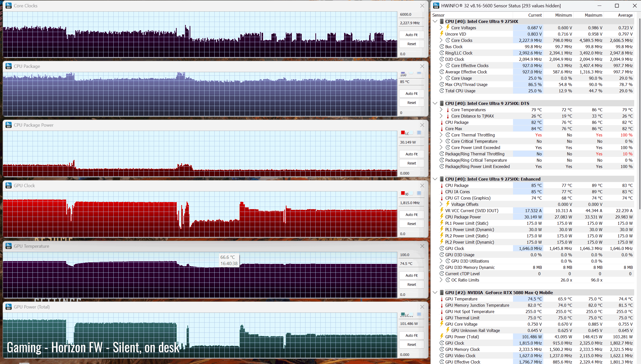This screenshot has height=364, width=641.
Task: Click Reset in the GPU Temperature graph
Action: (x=412, y=285)
